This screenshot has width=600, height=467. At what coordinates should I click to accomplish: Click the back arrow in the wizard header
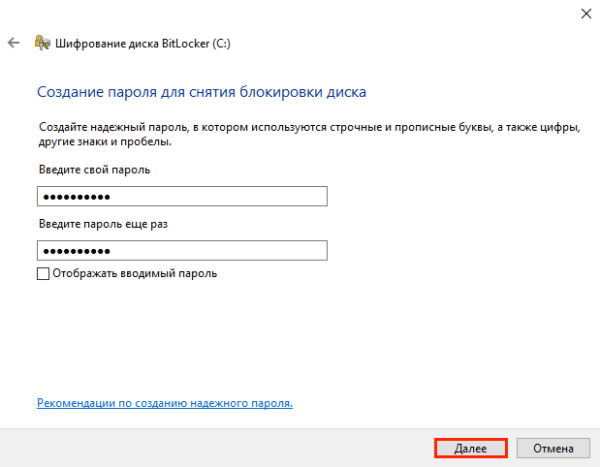(x=13, y=44)
